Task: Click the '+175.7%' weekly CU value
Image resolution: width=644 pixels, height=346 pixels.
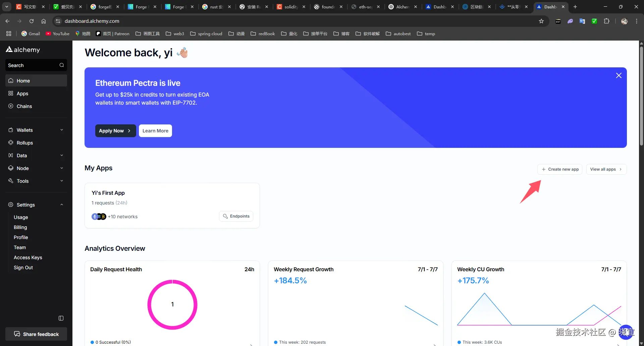Action: [x=473, y=281]
